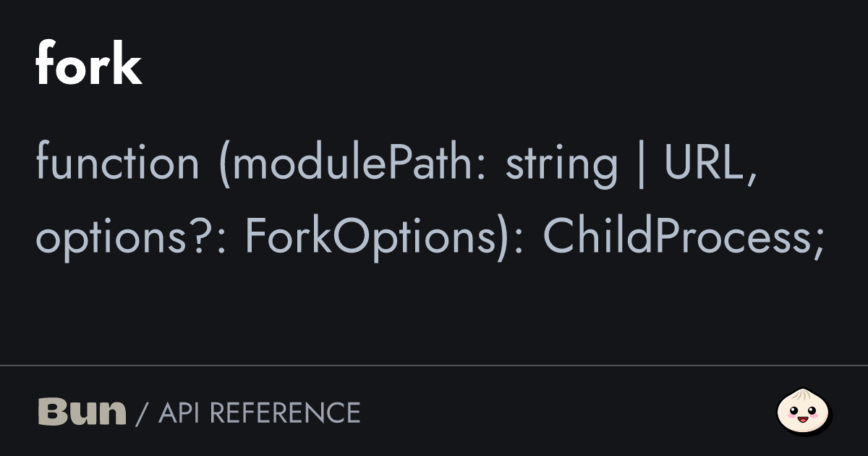Screen dimensions: 868x456
Task: Click the horizontal divider line above footer
Action: [434, 366]
